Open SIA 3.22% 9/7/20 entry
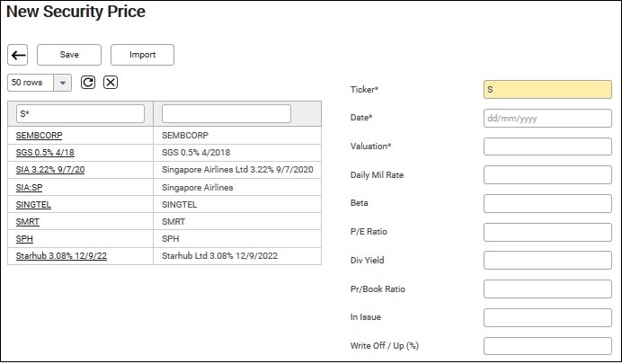622x364 pixels. point(50,170)
